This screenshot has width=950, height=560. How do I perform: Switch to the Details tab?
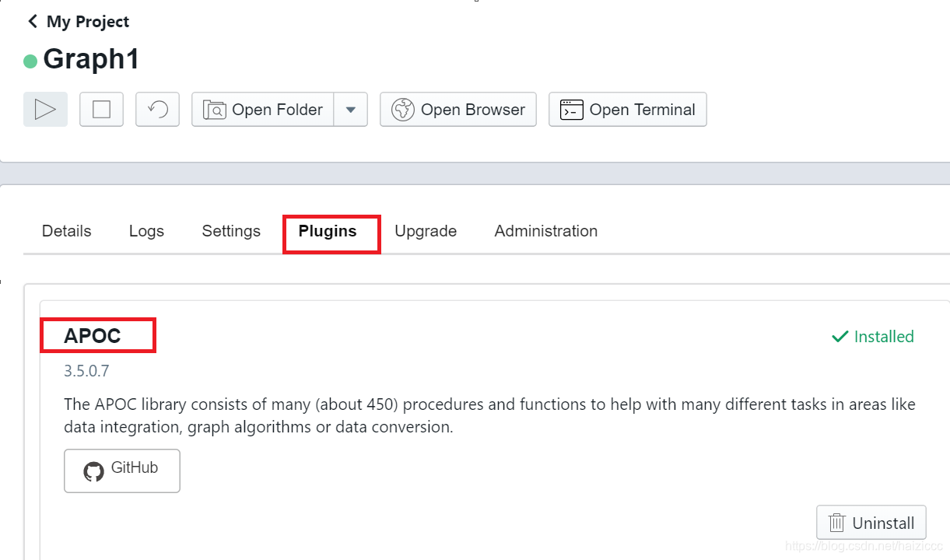point(66,231)
